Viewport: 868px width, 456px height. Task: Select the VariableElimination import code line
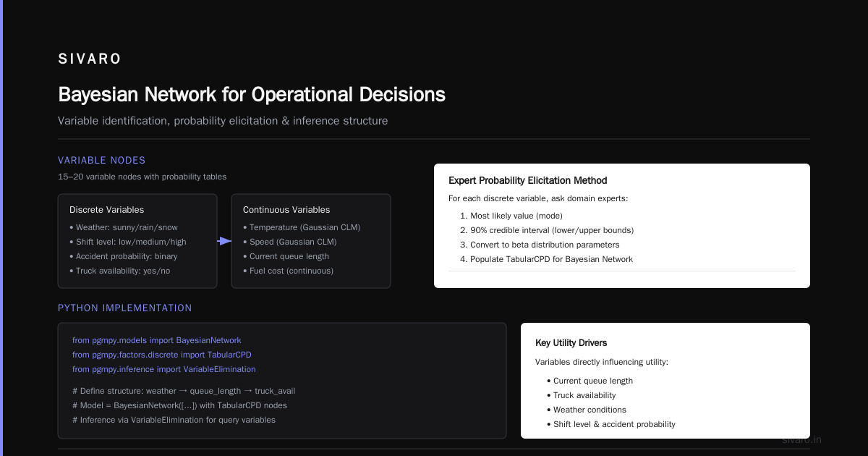pos(164,369)
